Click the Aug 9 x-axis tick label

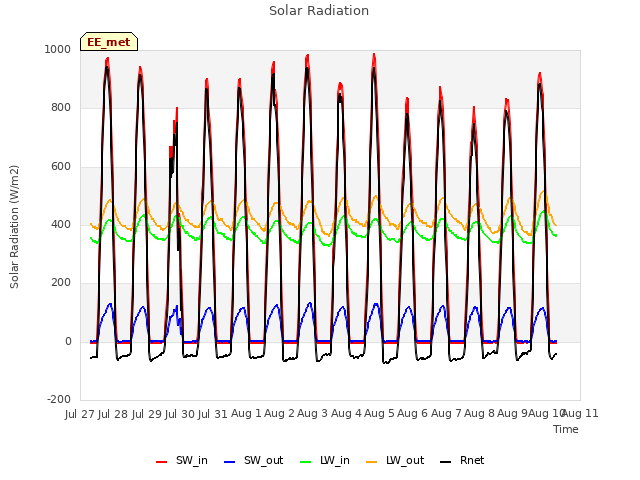512,414
